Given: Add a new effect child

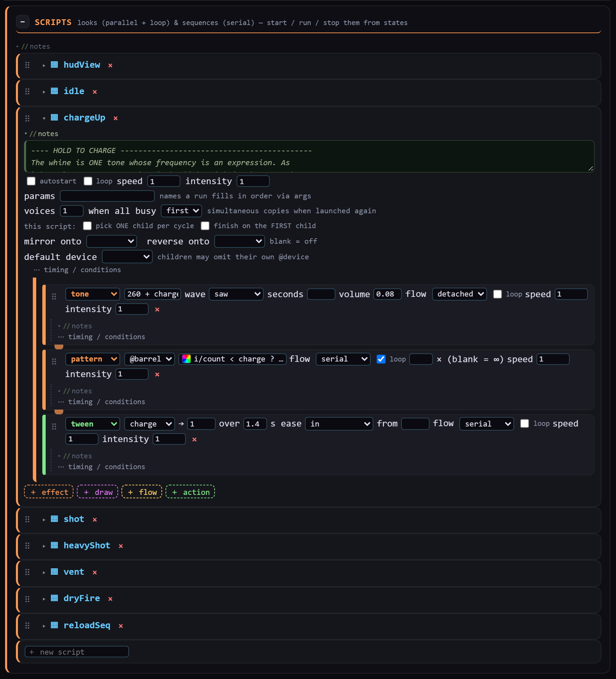Looking at the screenshot, I should coord(49,492).
